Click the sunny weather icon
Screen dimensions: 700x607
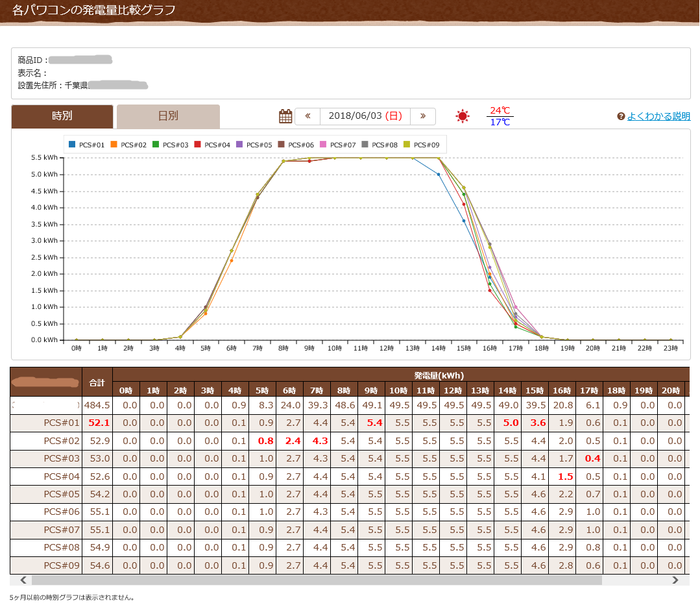463,116
